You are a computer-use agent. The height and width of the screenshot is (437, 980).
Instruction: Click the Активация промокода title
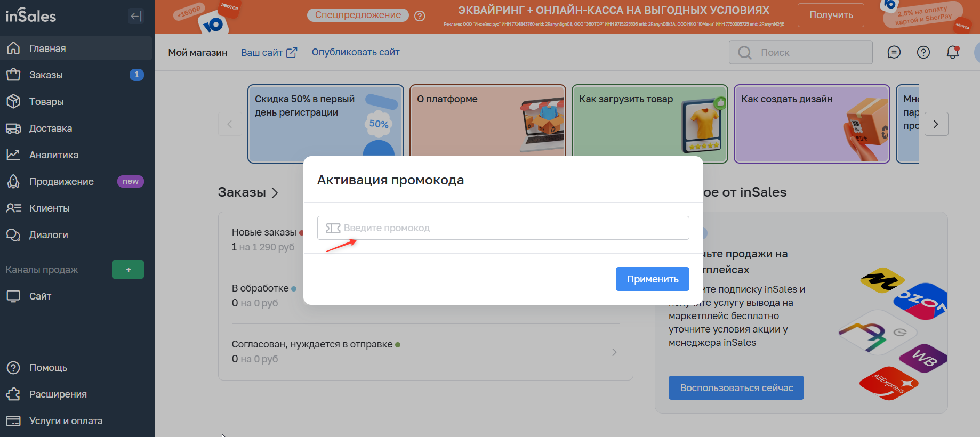tap(390, 180)
